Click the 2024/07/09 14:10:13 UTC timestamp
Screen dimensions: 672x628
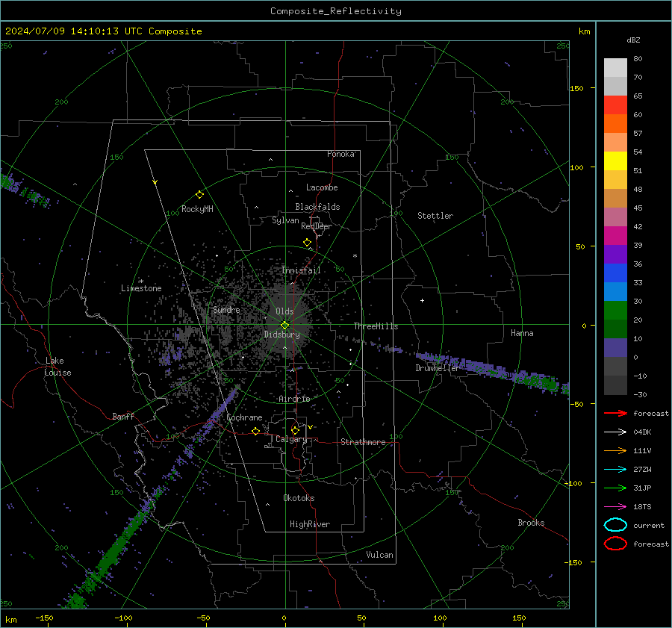[75, 31]
